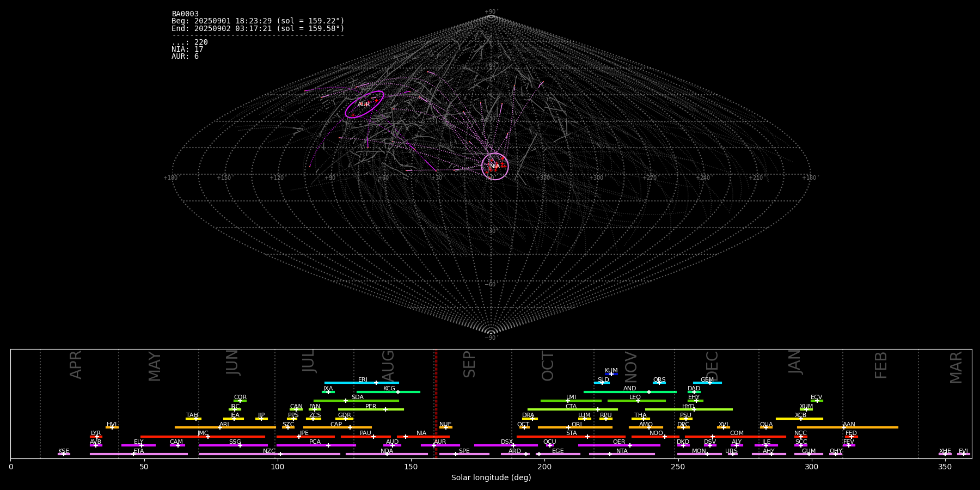Click the NUE shower label
Image resolution: width=980 pixels, height=490 pixels.
coord(445,425)
